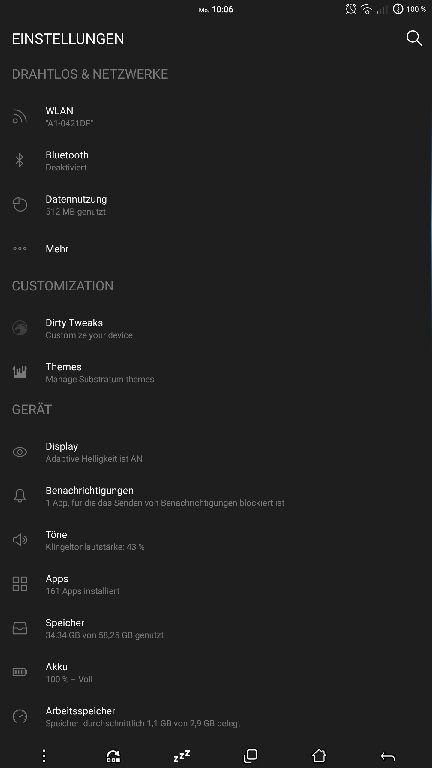The width and height of the screenshot is (432, 768).
Task: Expand Mehr network options
Action: 216,249
